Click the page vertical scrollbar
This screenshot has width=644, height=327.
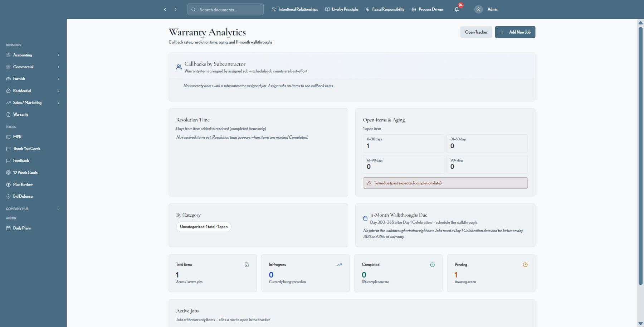click(x=640, y=156)
